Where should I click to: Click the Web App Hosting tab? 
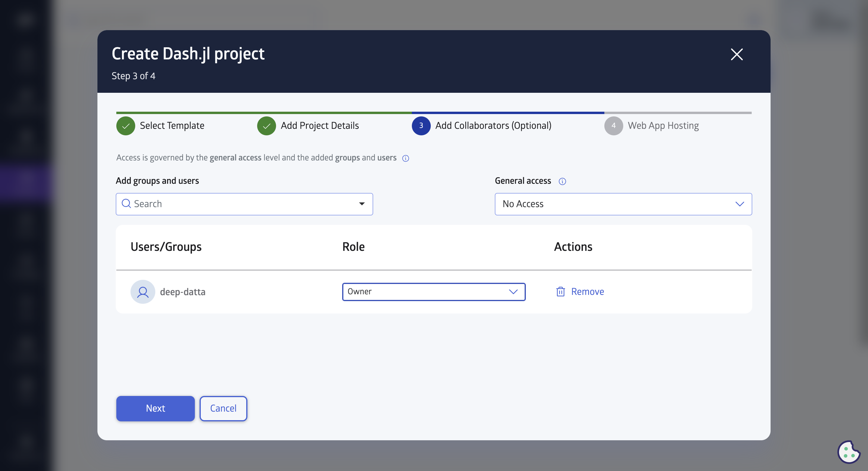(x=663, y=125)
